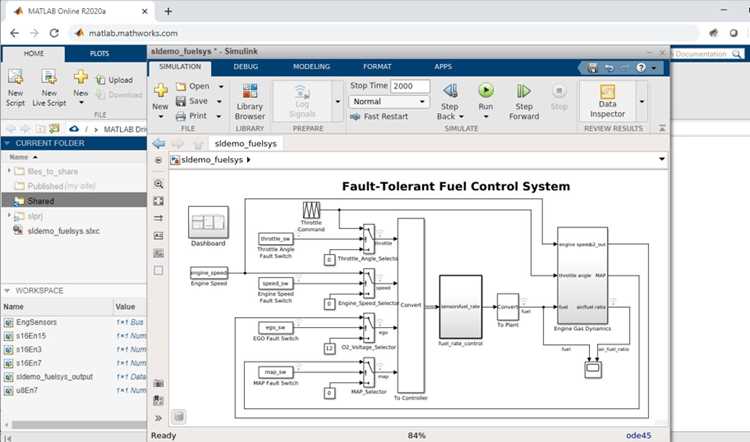Switch to the Format tab
This screenshot has height=442, width=750.
pyautogui.click(x=377, y=67)
